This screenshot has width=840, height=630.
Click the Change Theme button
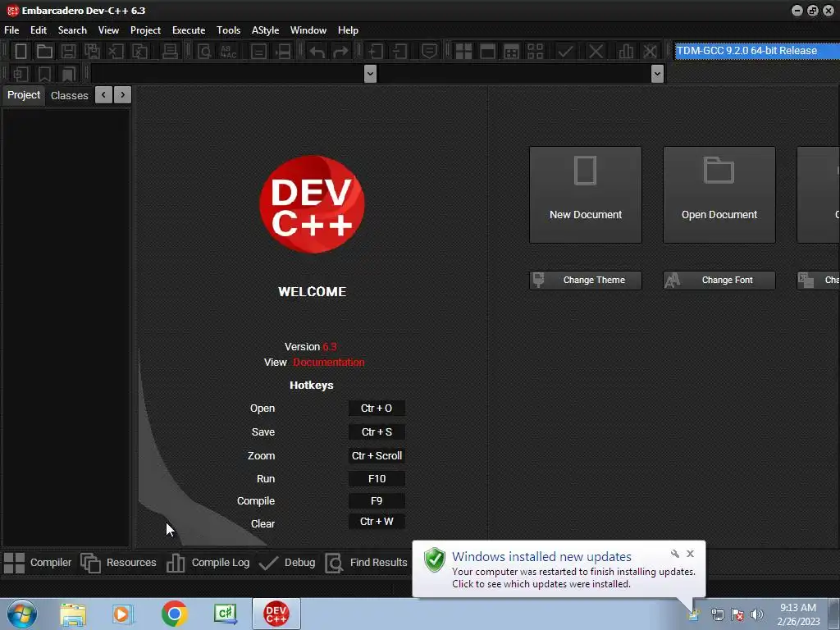click(586, 281)
